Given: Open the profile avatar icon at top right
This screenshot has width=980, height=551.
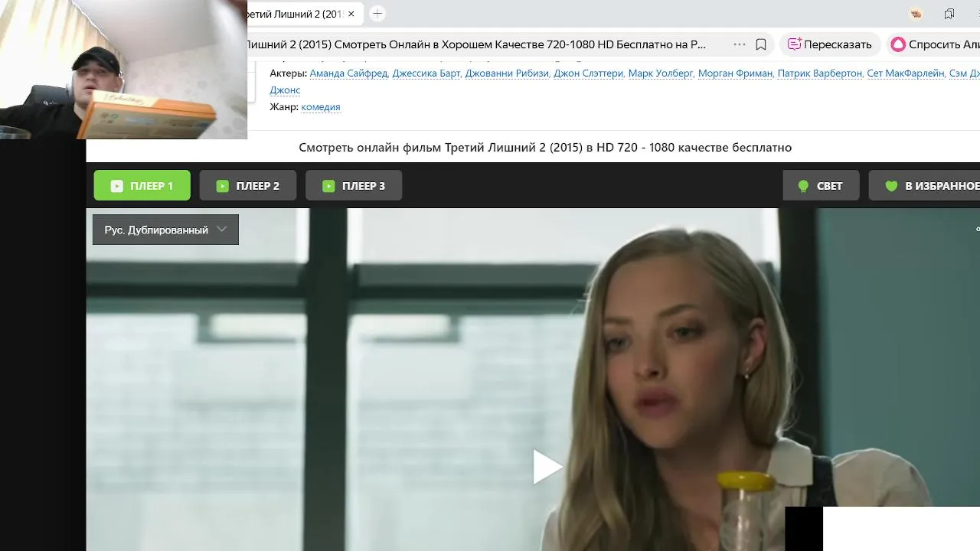Looking at the screenshot, I should pyautogui.click(x=916, y=14).
